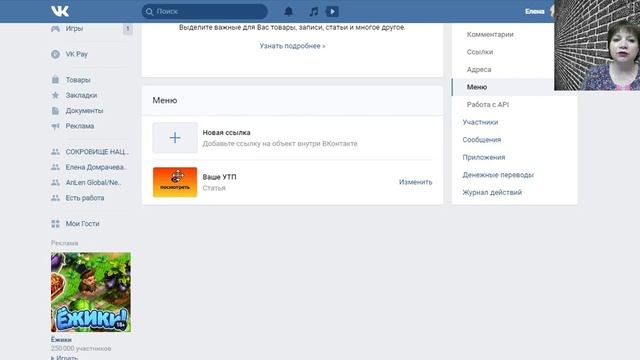The width and height of the screenshot is (640, 360).
Task: Open Адреса settings section
Action: [479, 70]
